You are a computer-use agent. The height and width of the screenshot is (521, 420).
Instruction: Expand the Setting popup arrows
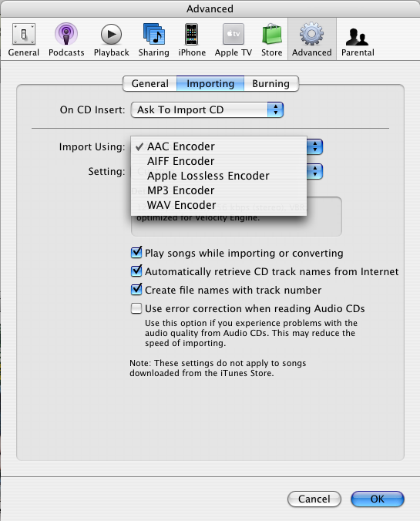pos(315,171)
